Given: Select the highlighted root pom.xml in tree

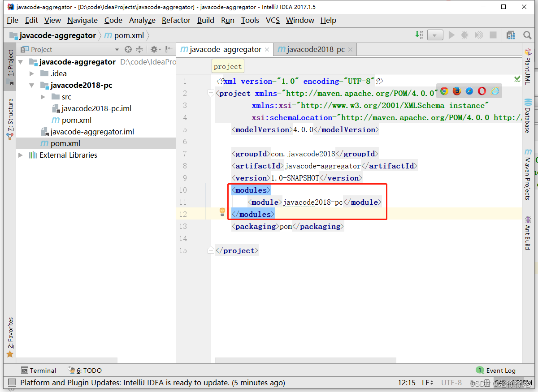Looking at the screenshot, I should (96, 143).
